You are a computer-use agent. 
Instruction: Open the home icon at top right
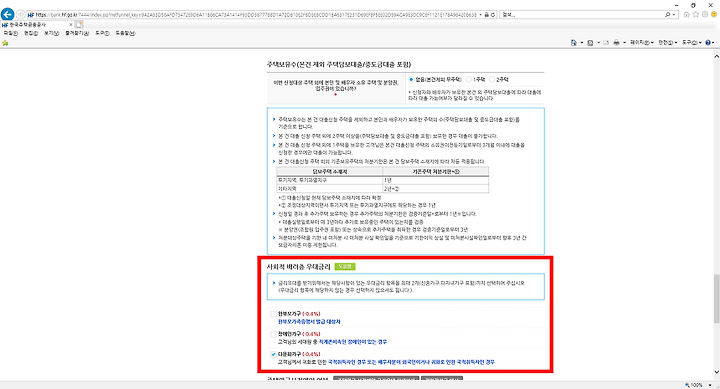point(686,15)
